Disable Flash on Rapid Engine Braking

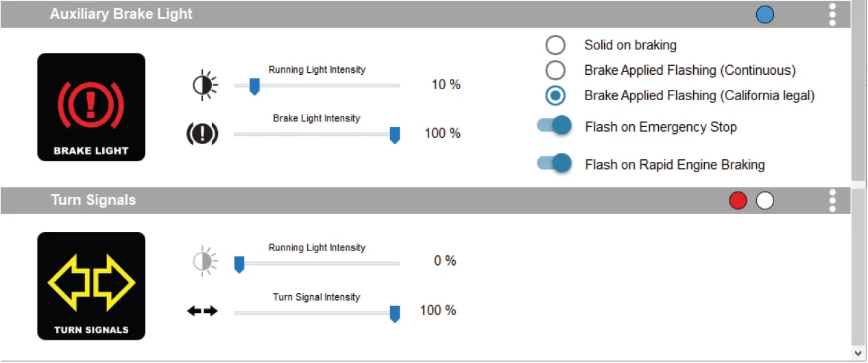555,163
